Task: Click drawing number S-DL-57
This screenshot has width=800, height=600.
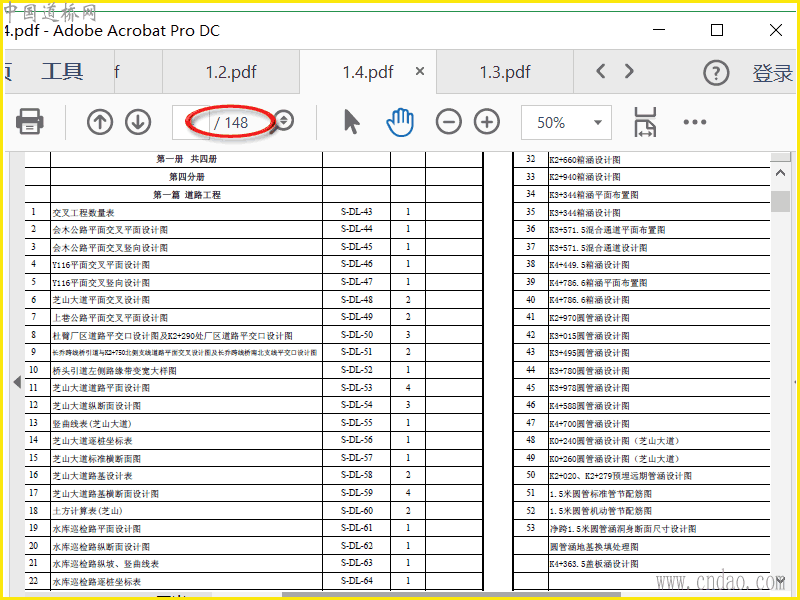Action: point(357,458)
